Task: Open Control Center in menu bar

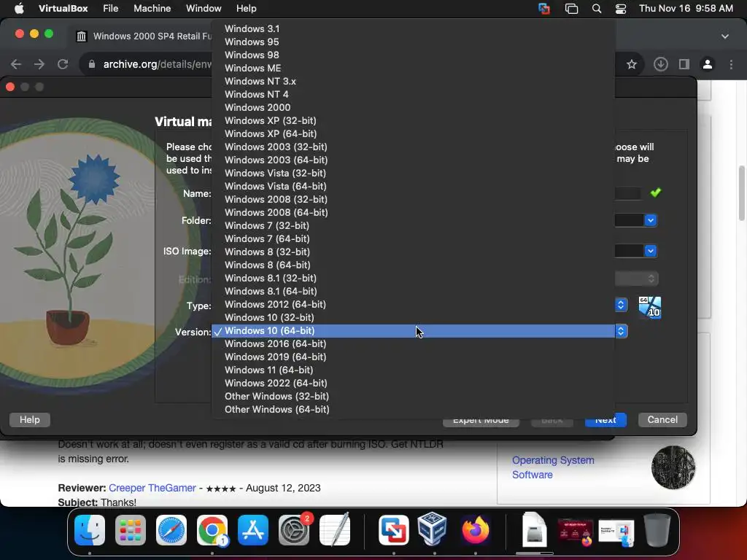Action: pyautogui.click(x=621, y=8)
